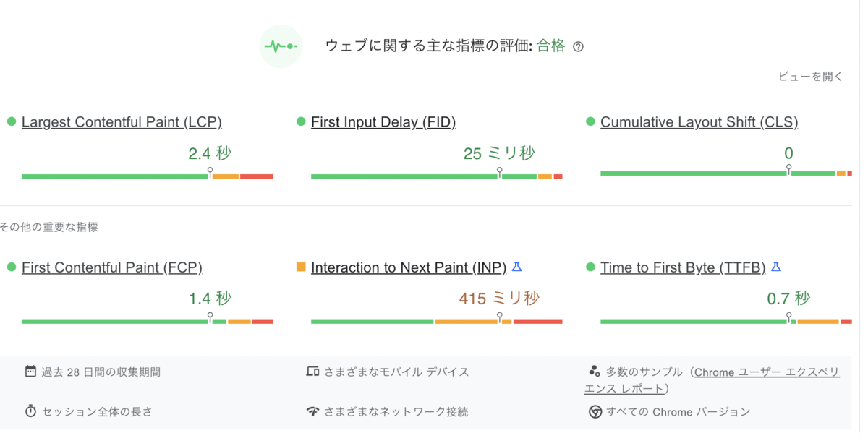
Task: Click the samples dots icon
Action: pos(595,372)
